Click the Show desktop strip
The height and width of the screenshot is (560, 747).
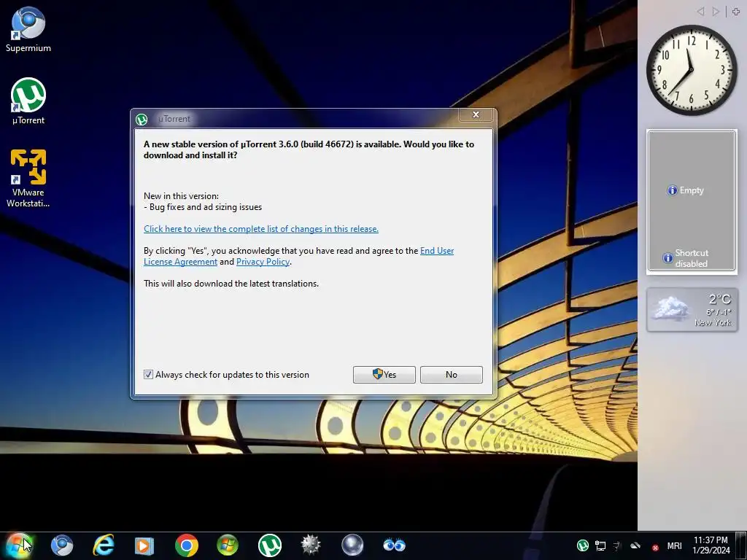(x=743, y=545)
